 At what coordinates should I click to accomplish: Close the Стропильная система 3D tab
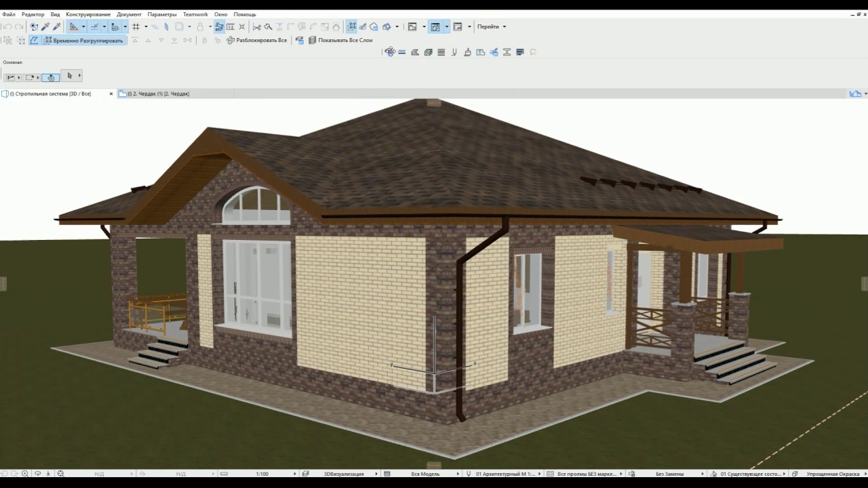click(111, 94)
